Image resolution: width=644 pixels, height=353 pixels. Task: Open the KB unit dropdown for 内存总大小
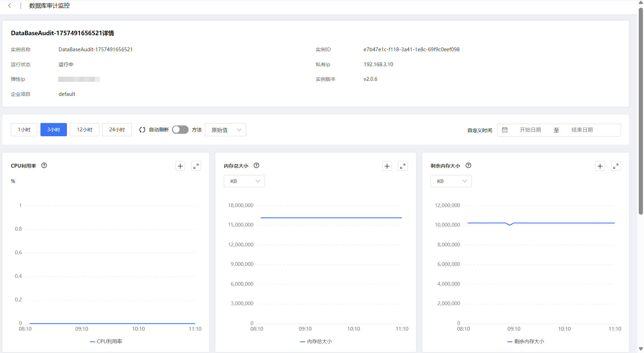click(x=244, y=181)
